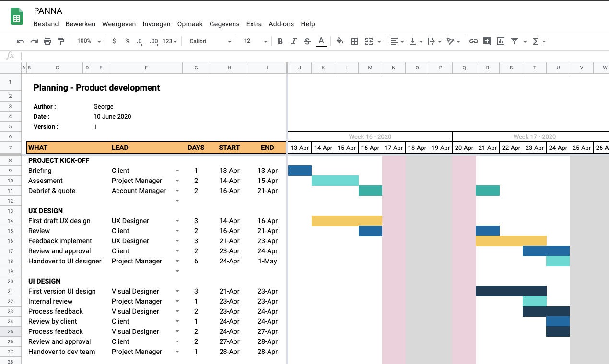Format as percent with % icon

(128, 41)
